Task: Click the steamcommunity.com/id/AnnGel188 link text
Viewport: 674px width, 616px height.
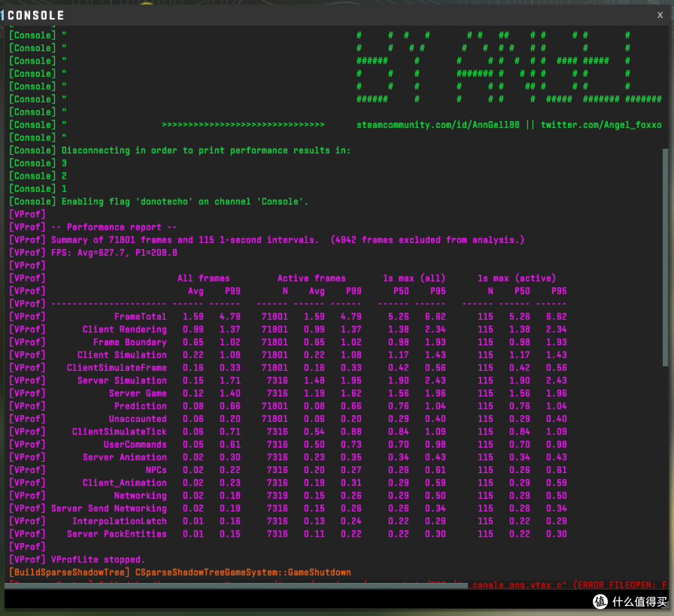Action: pyautogui.click(x=437, y=125)
